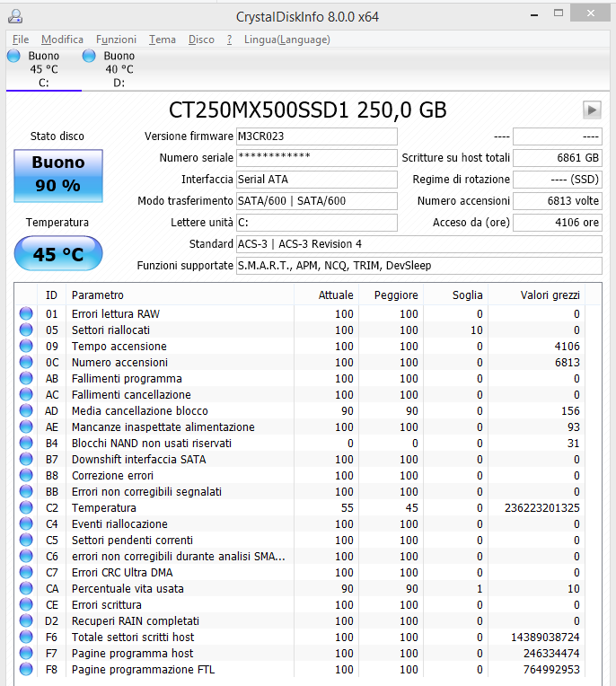Click the 6861 GB host writes value

click(558, 158)
